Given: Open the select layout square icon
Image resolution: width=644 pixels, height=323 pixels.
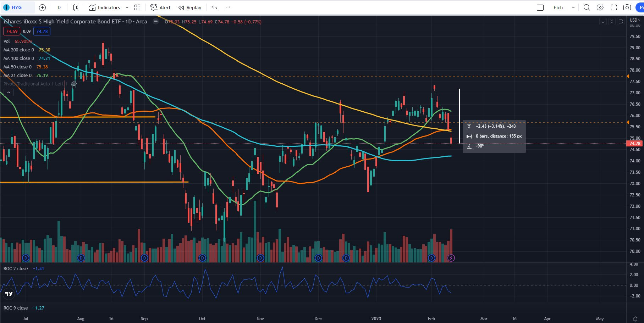Looking at the screenshot, I should tap(540, 7).
